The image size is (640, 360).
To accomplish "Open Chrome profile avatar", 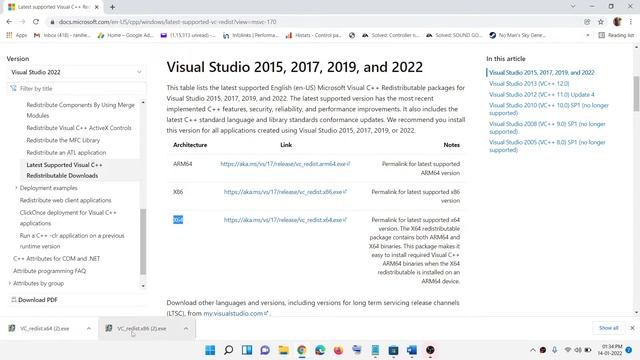I will click(617, 22).
